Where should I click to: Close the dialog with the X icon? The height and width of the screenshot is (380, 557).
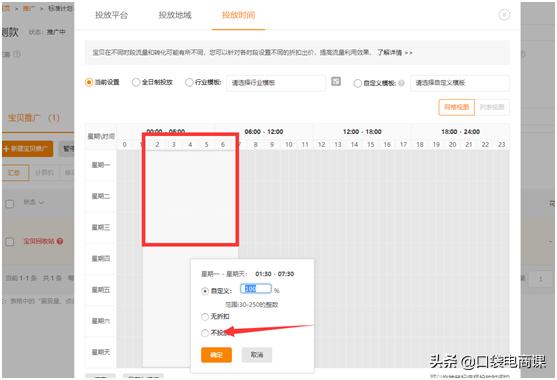click(x=504, y=15)
